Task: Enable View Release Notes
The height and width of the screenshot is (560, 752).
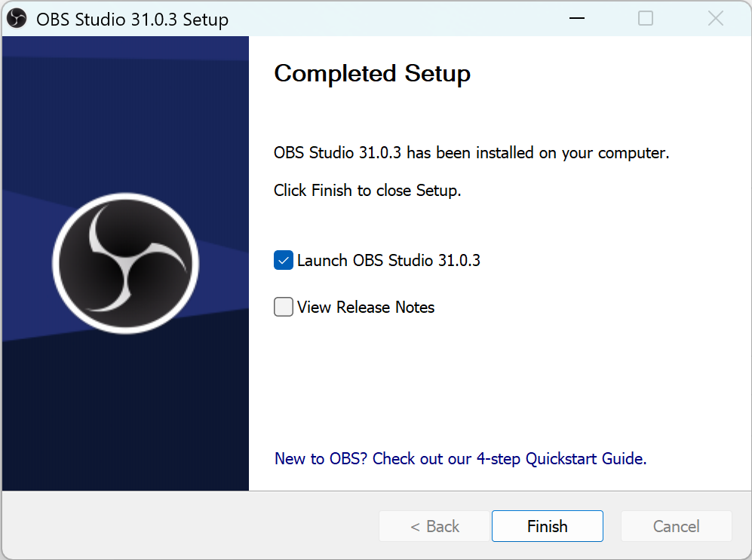Action: click(283, 307)
